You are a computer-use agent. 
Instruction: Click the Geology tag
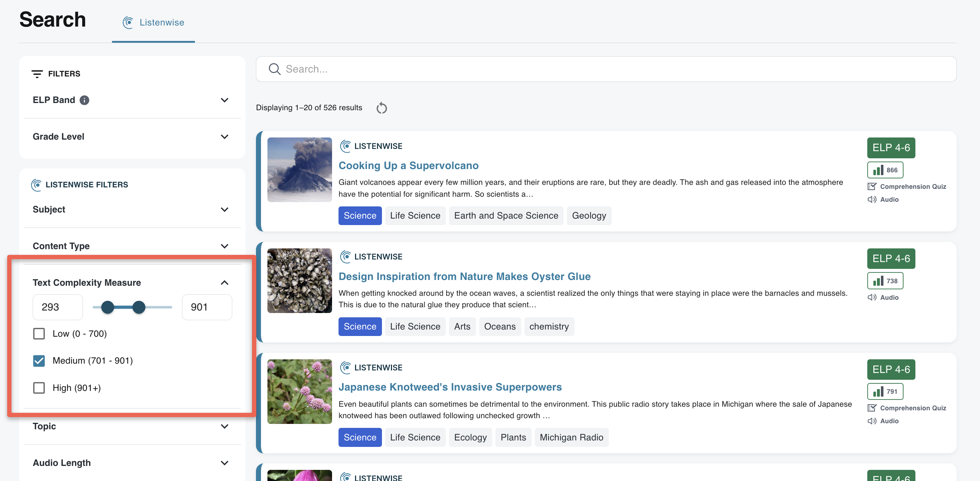coord(589,216)
